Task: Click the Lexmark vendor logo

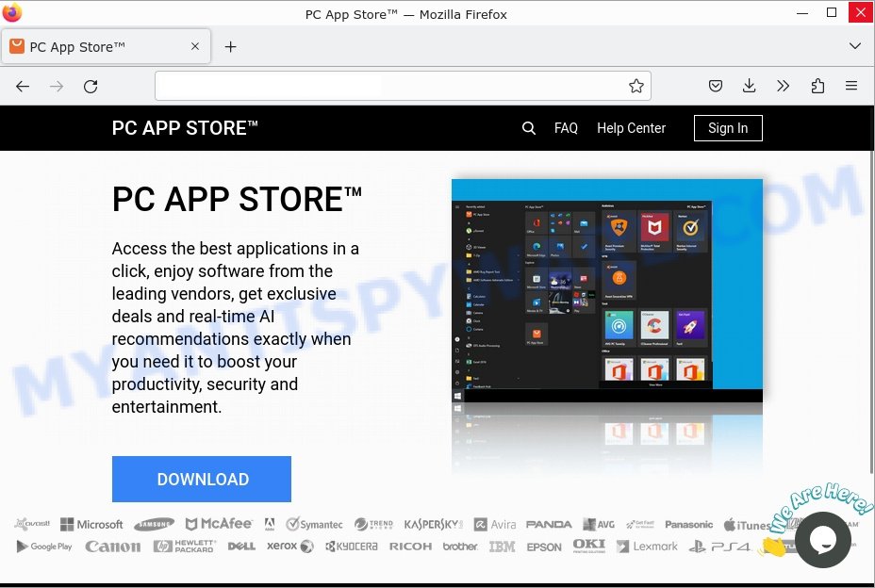Action: [648, 547]
